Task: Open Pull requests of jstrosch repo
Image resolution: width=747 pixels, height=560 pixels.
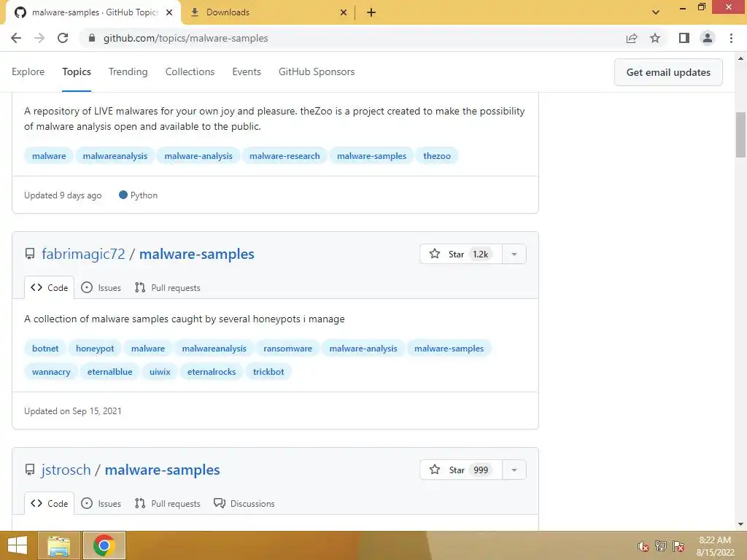Action: (168, 503)
